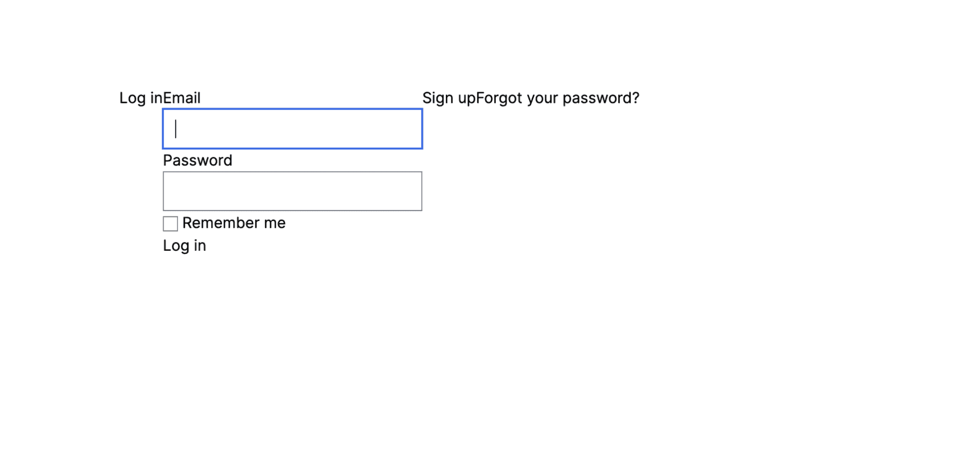Enable the Remember me checkbox
The image size is (980, 476).
pos(170,224)
